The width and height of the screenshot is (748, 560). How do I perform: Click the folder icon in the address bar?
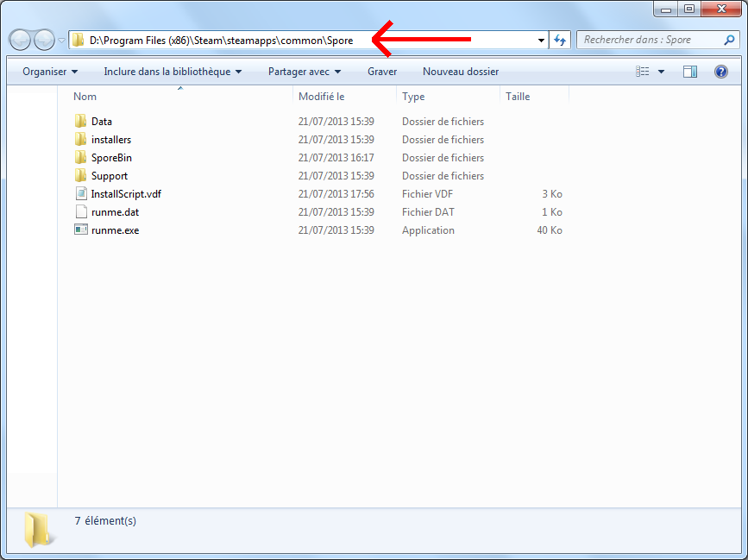point(79,40)
